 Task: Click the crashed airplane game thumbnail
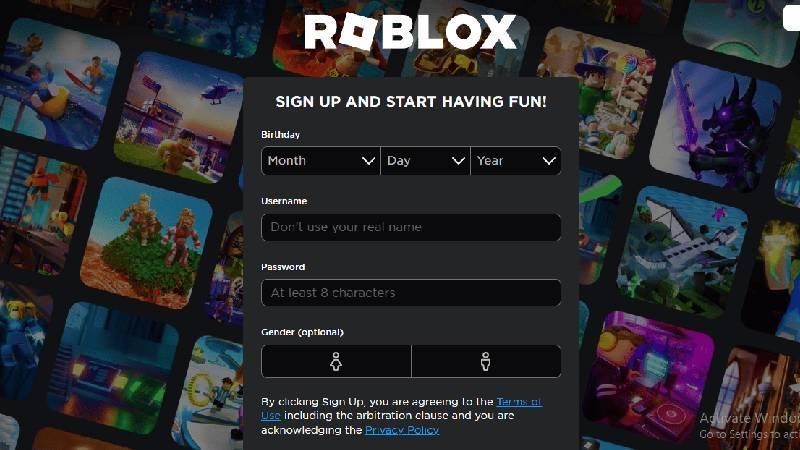[683, 252]
